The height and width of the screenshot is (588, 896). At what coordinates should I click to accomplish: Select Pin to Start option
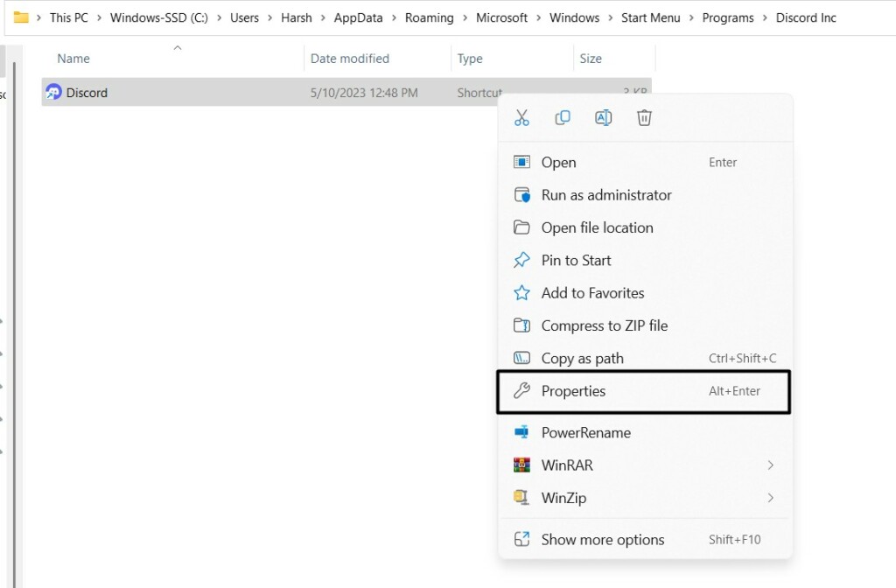tap(576, 260)
